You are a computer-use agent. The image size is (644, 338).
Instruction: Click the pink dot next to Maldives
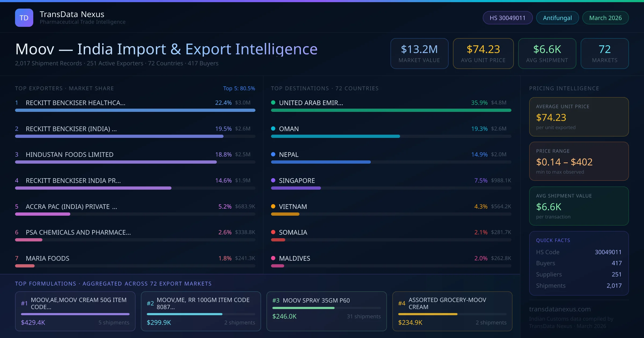click(x=273, y=258)
